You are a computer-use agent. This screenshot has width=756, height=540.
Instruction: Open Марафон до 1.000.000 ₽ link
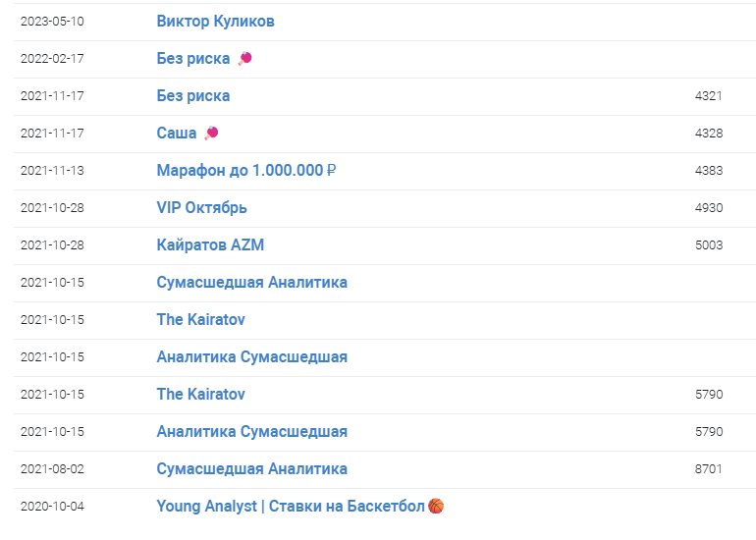tap(246, 171)
